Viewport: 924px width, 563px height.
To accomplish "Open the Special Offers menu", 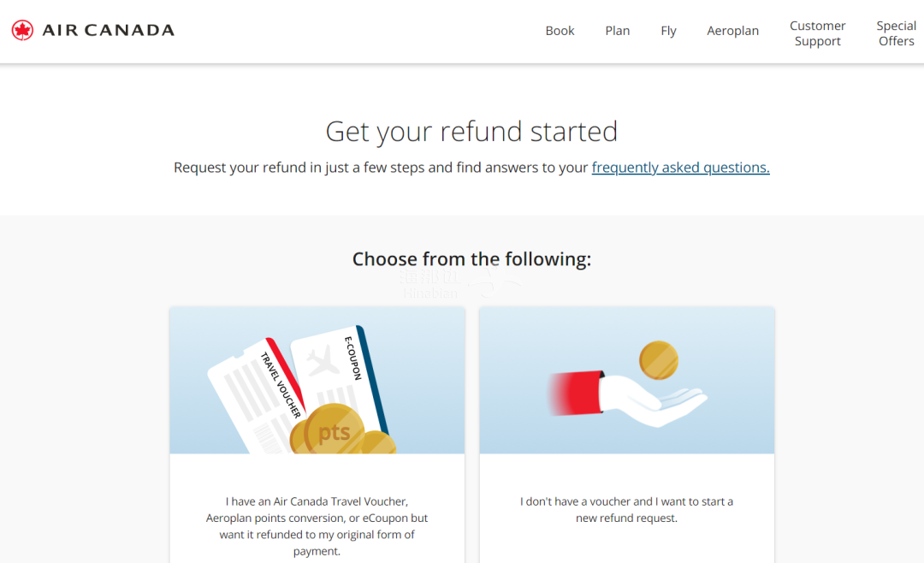I will 896,33.
